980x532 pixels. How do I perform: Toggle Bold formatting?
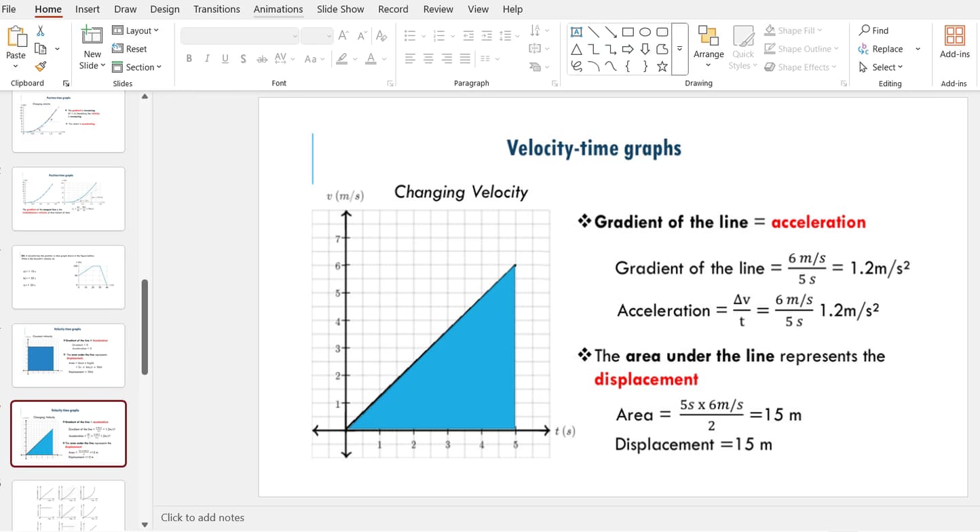click(x=189, y=58)
